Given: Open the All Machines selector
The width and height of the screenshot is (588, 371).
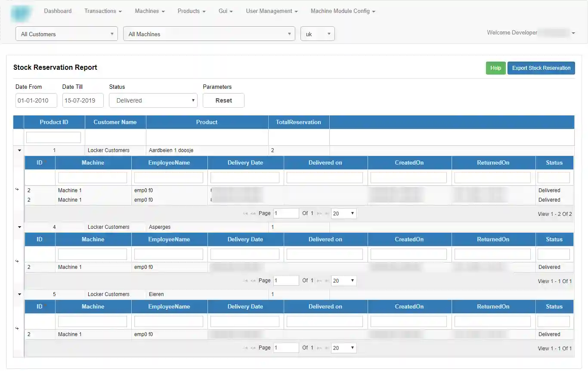Looking at the screenshot, I should click(209, 34).
